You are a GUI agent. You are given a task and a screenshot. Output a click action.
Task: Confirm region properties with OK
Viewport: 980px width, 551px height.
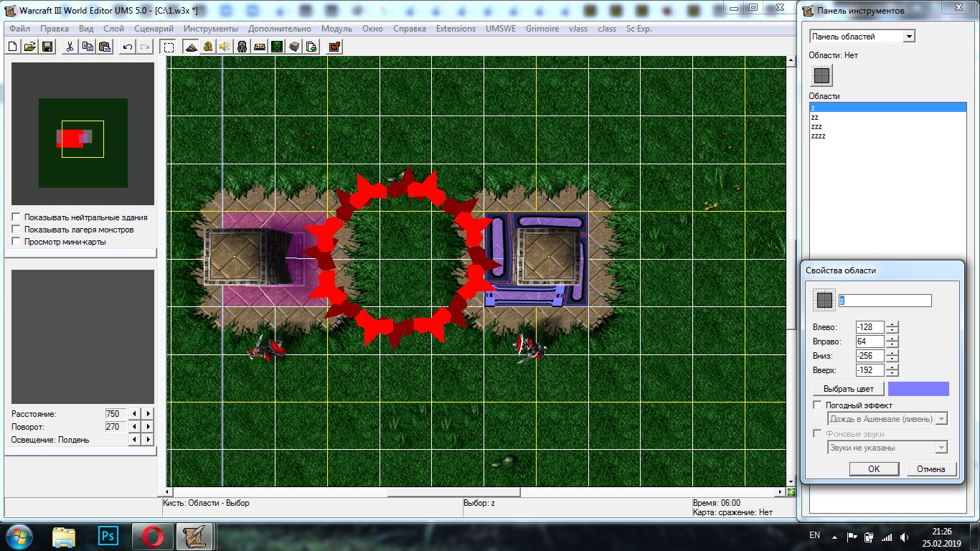[x=874, y=468]
